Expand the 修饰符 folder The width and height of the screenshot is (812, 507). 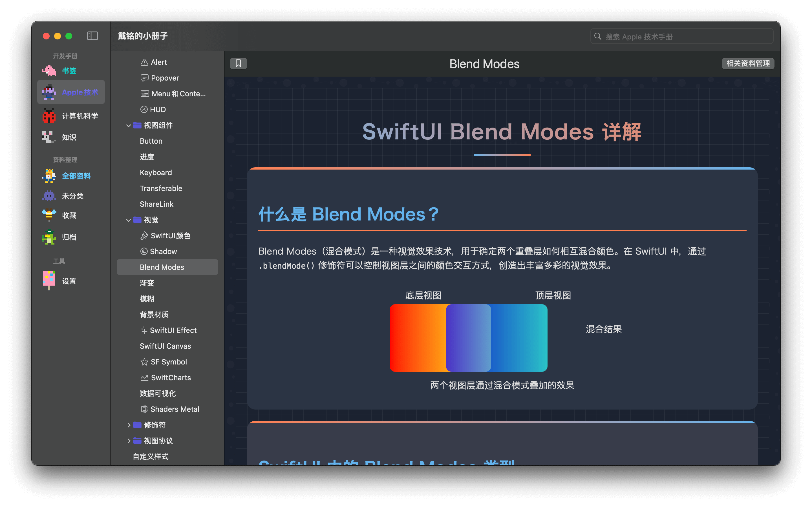[129, 425]
